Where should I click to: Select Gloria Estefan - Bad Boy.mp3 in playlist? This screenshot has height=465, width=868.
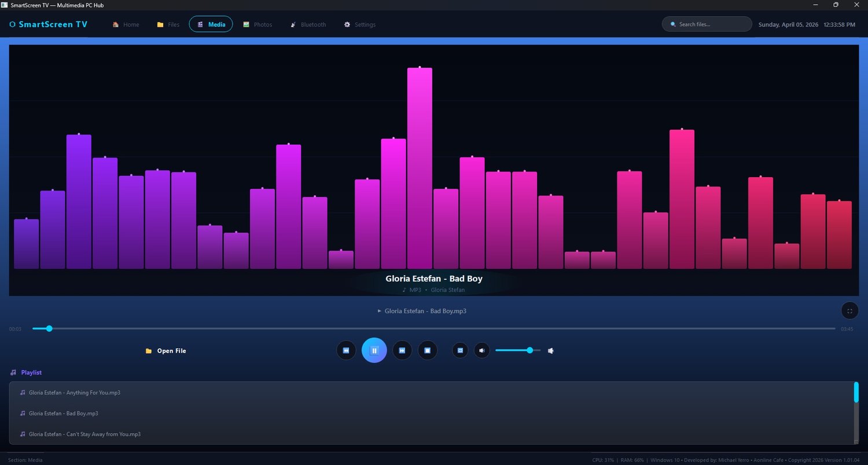point(431,413)
